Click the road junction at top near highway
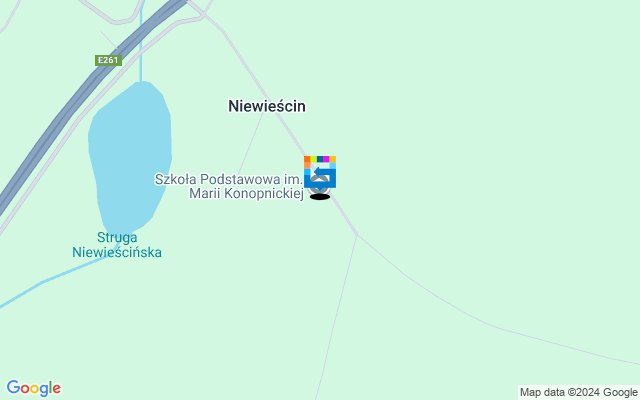 tap(202, 15)
